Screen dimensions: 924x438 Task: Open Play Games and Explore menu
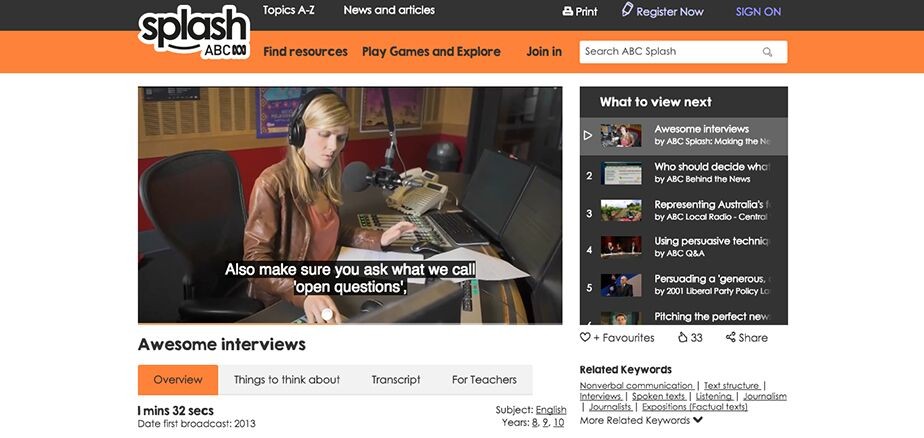click(431, 52)
